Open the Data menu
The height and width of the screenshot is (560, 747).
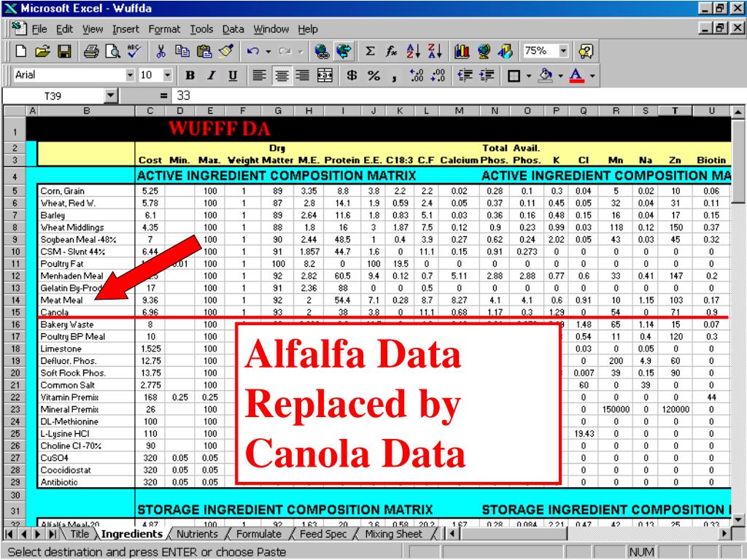tap(233, 29)
